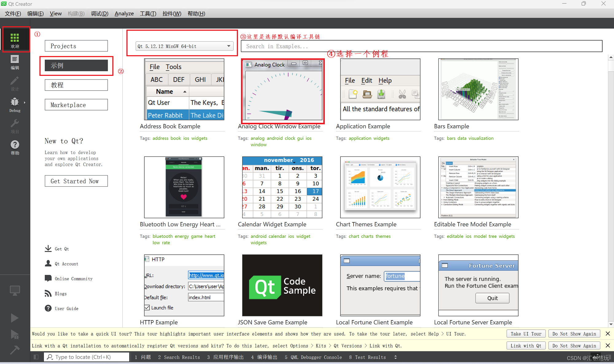
Task: Toggle the Take UI Tour option
Action: pos(526,334)
